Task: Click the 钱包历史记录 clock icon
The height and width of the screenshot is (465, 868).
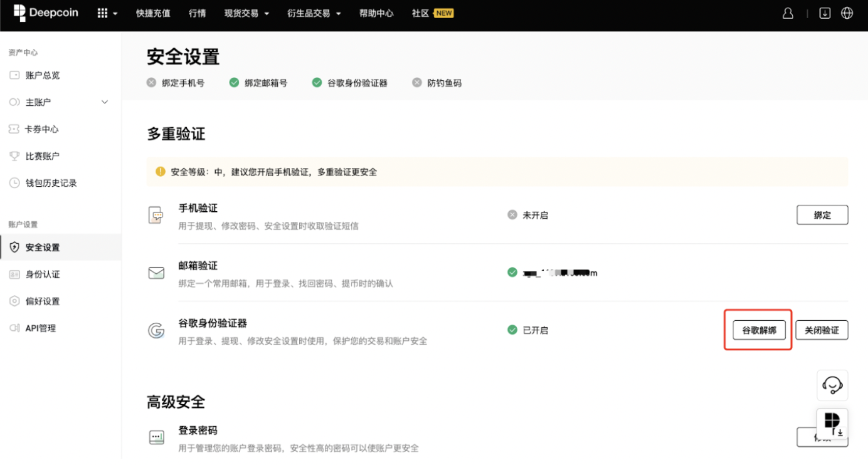Action: click(x=14, y=183)
